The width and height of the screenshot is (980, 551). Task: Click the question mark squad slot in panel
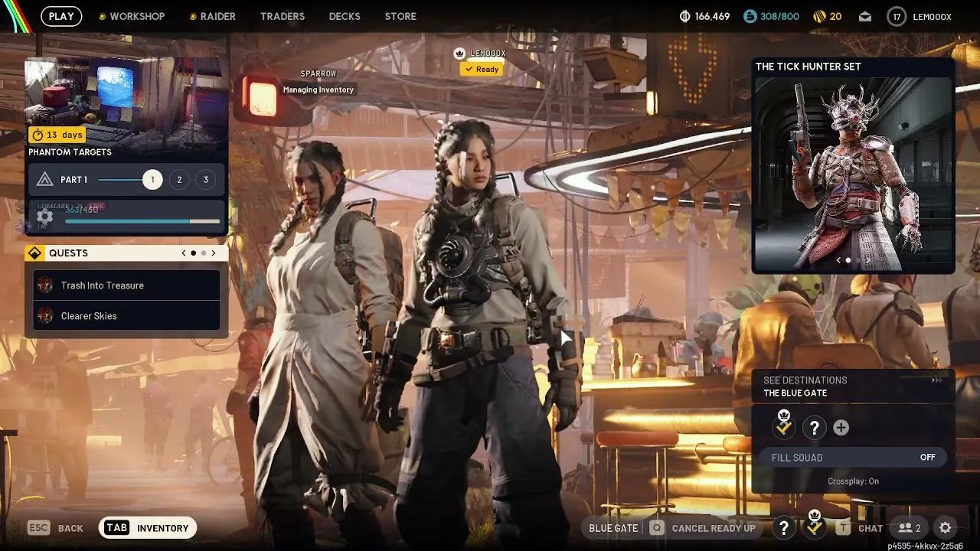pyautogui.click(x=815, y=428)
